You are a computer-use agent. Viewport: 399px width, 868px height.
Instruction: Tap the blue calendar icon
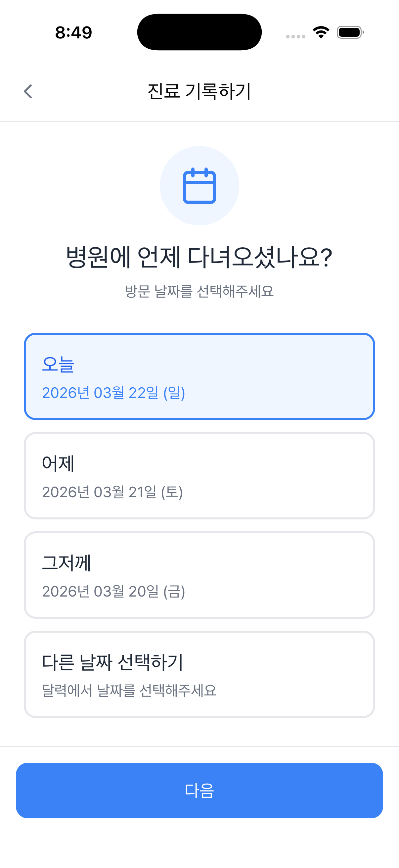199,186
